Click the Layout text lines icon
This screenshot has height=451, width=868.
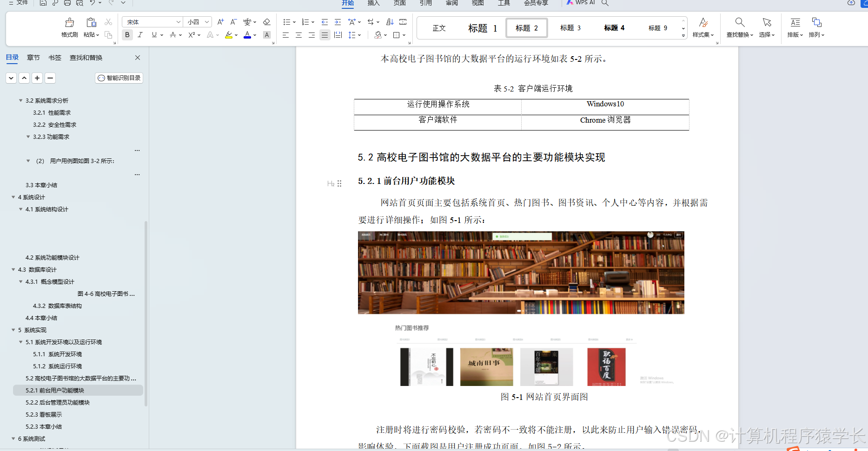tap(795, 22)
